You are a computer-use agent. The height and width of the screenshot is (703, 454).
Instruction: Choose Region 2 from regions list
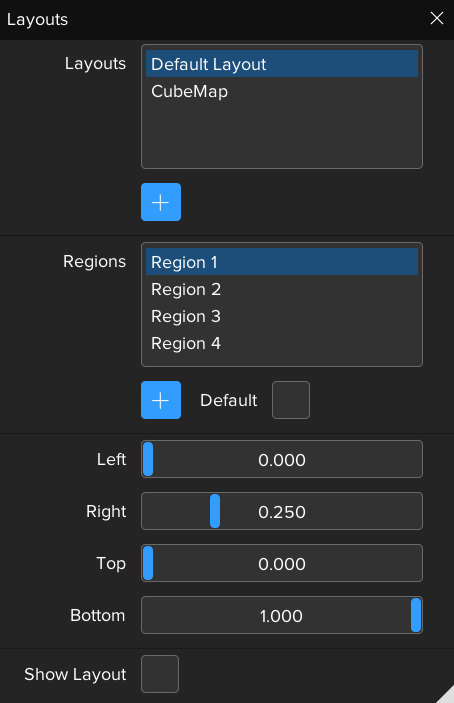(x=282, y=289)
